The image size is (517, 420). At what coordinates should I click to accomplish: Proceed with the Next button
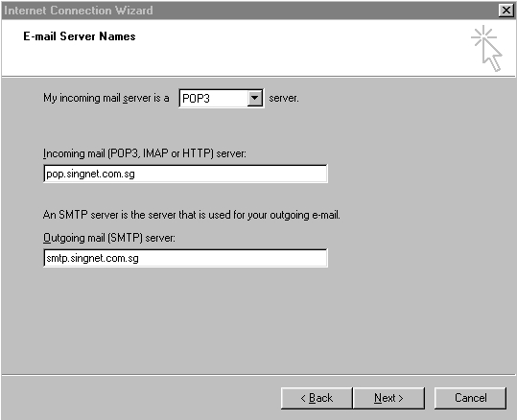(x=388, y=398)
